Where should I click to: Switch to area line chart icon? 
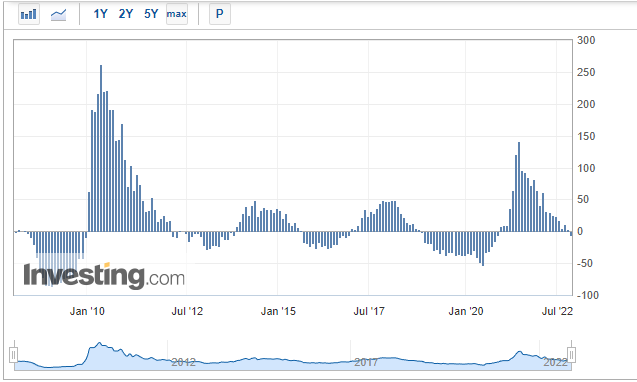(58, 15)
